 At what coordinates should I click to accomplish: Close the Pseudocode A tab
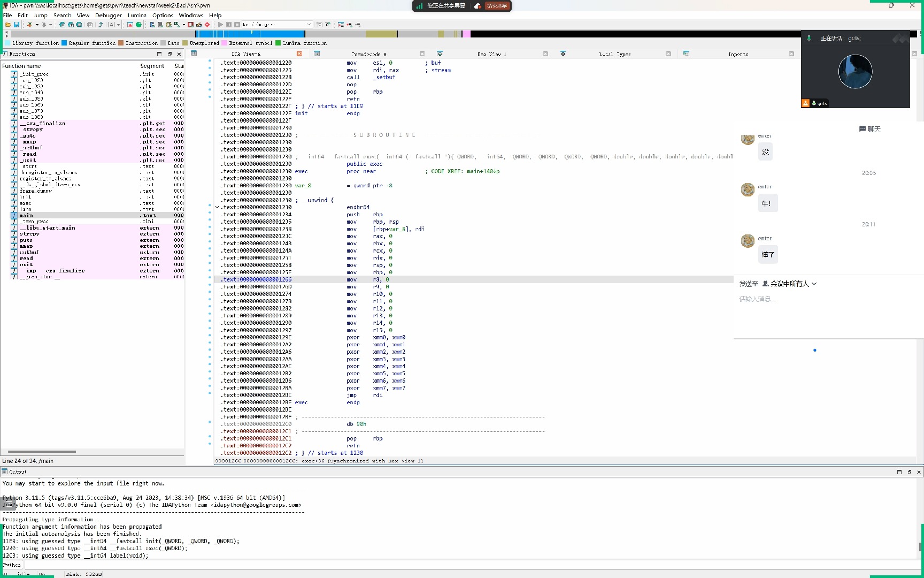point(422,54)
